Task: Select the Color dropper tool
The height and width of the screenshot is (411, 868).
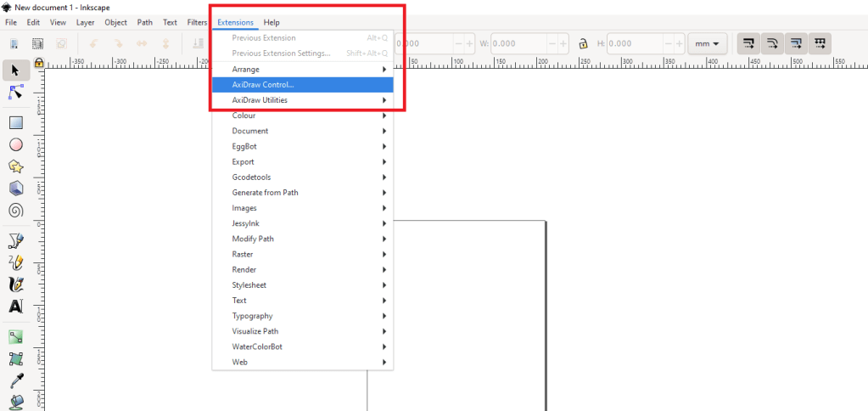Action: [15, 380]
